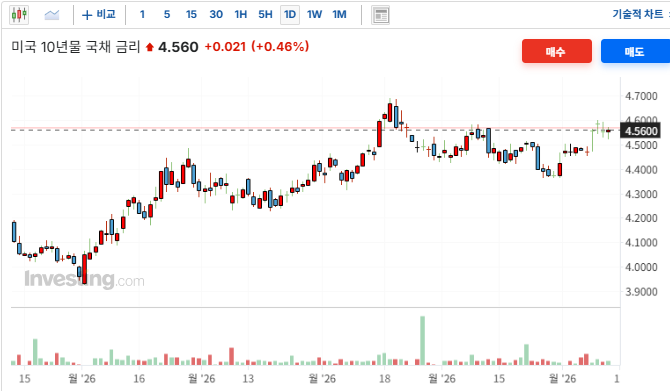The width and height of the screenshot is (670, 391).
Task: Click the 16 date label on time axis
Action: (139, 379)
